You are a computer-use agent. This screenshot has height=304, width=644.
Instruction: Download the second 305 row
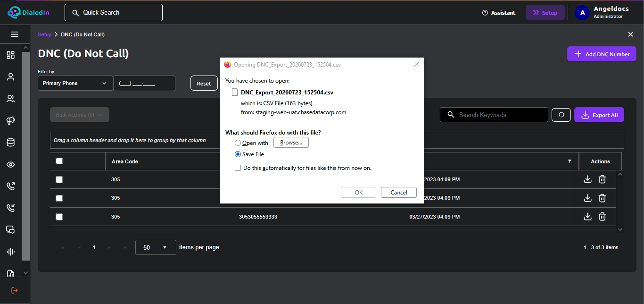(x=587, y=198)
